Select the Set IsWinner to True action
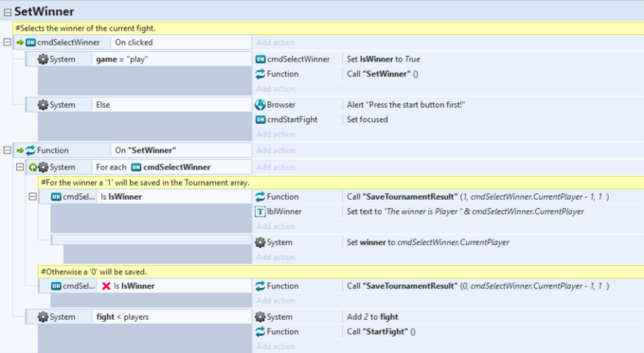Image resolution: width=644 pixels, height=353 pixels. coord(492,59)
